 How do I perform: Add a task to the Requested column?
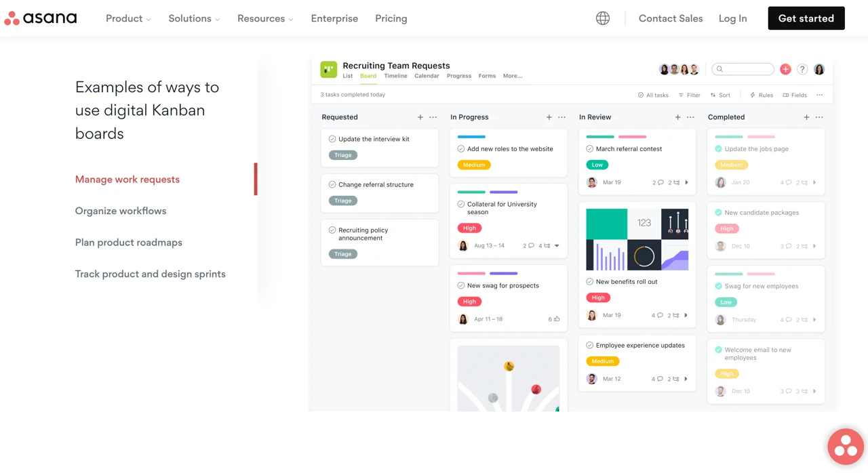(x=420, y=117)
